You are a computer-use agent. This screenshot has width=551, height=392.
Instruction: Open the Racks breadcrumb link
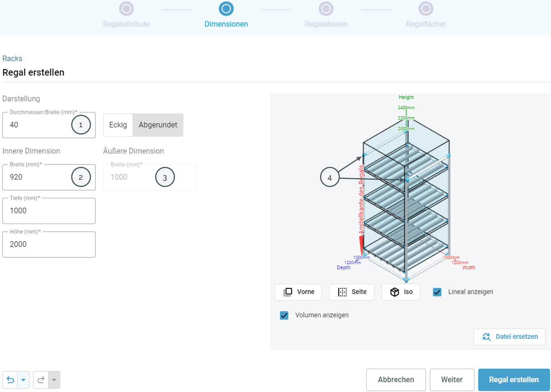[x=12, y=59]
